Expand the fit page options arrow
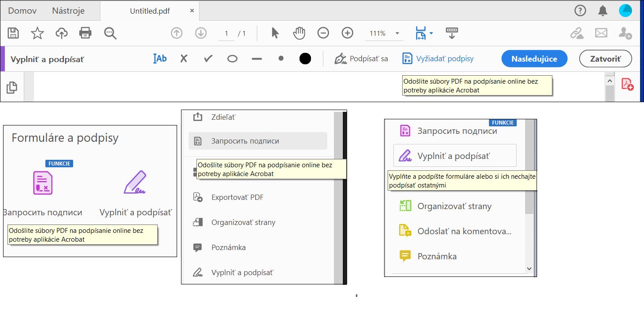644x324 pixels. (431, 33)
